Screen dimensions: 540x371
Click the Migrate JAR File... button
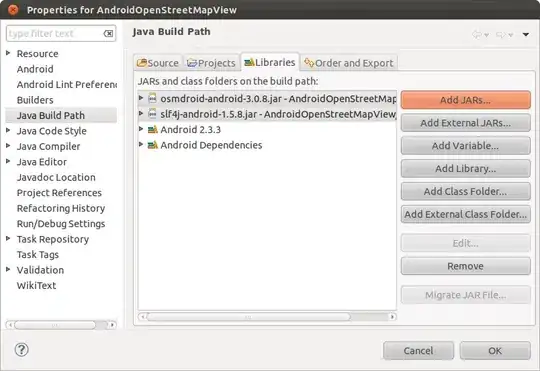466,295
